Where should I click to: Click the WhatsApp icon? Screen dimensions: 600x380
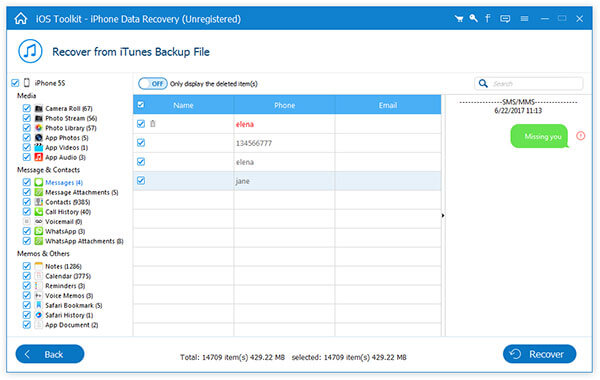click(x=39, y=231)
